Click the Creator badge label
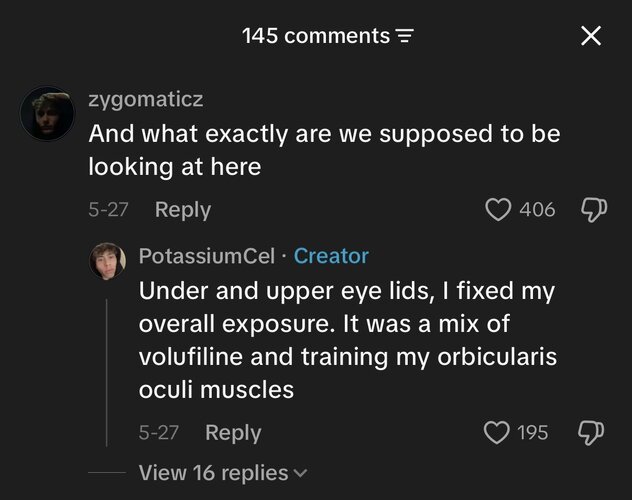632x500 pixels. (x=331, y=256)
